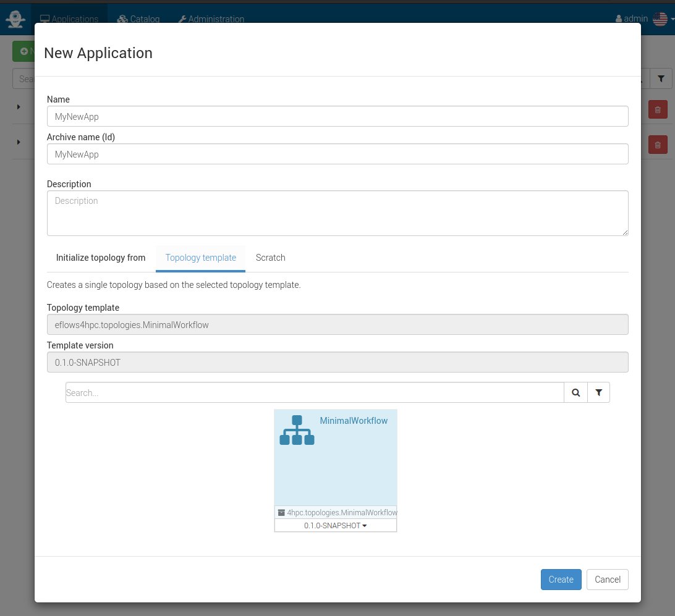
Task: Click the MinimalWorkflow title link
Action: (354, 421)
